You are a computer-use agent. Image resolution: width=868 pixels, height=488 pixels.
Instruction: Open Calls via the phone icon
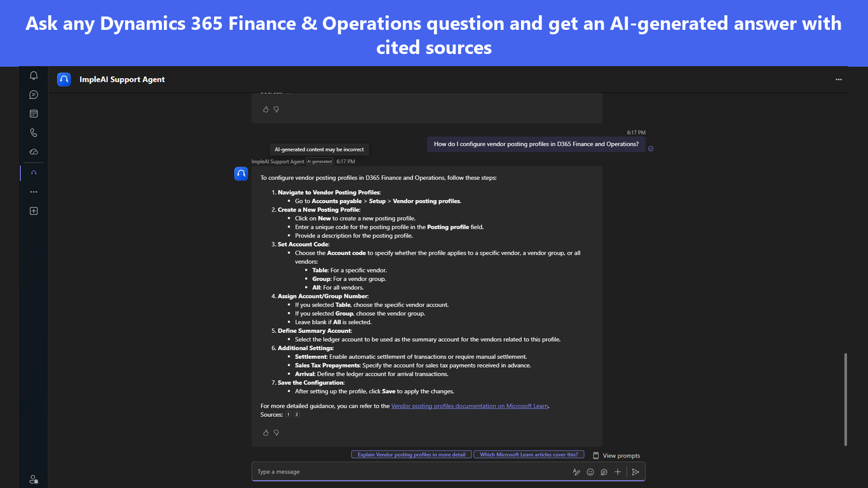[34, 133]
